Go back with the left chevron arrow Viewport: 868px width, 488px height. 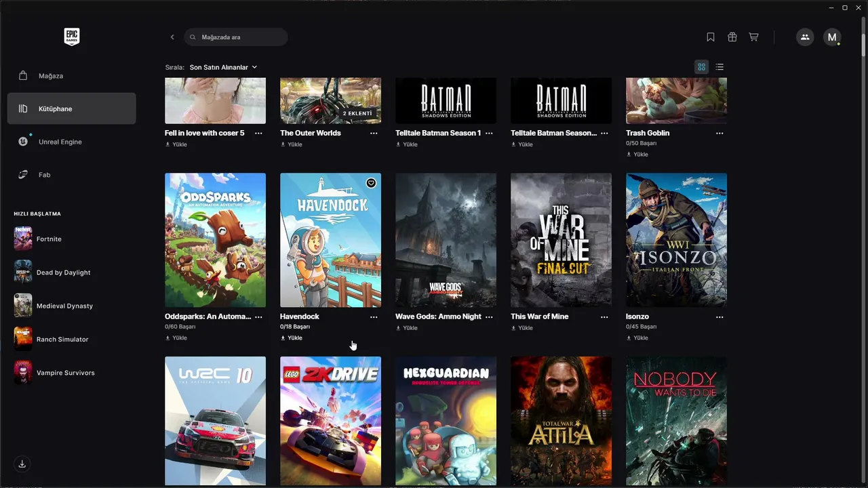(x=172, y=37)
